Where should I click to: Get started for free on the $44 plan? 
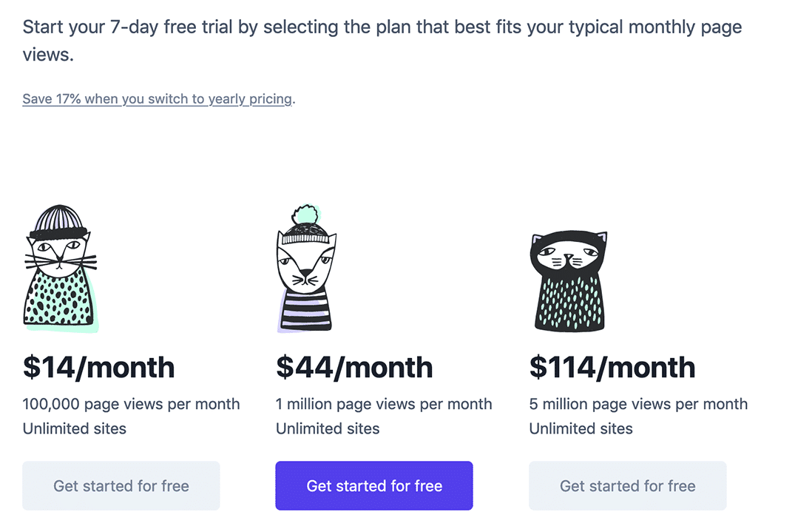pos(373,485)
